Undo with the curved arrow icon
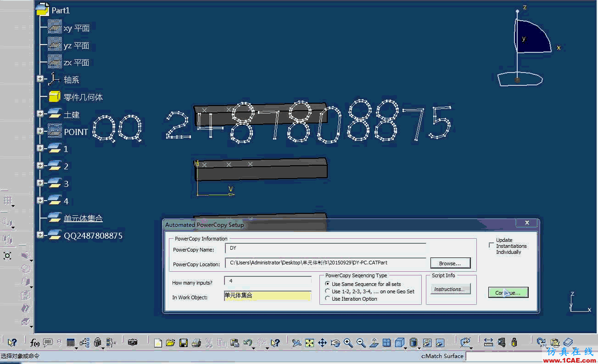The width and height of the screenshot is (598, 364). 248,342
